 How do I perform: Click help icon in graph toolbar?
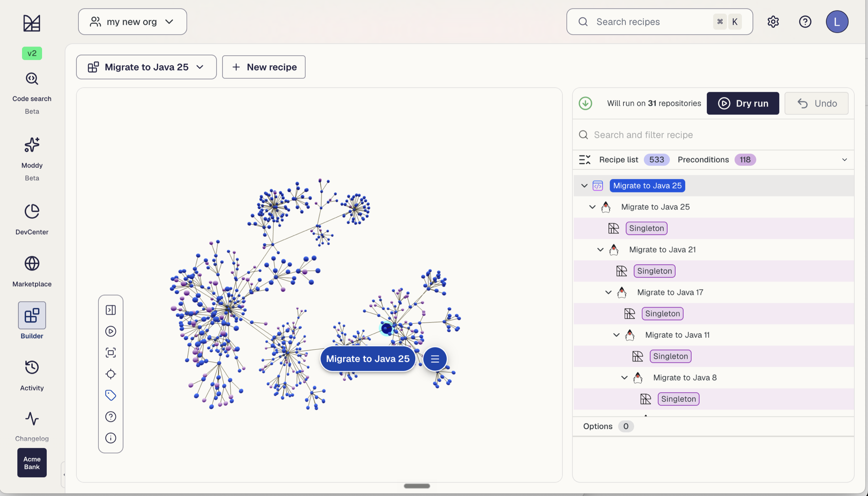(111, 416)
